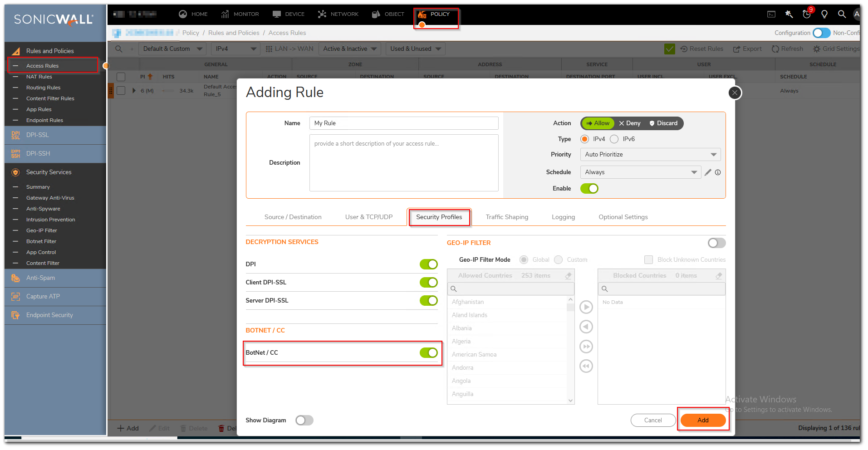
Task: Toggle Server DPI-SSL switch
Action: (429, 301)
